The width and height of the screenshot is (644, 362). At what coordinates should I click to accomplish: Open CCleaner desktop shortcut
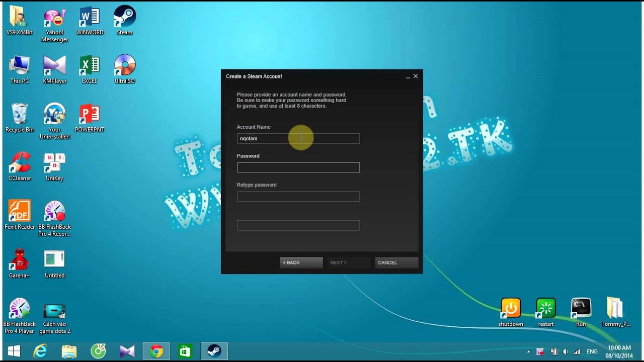(19, 167)
